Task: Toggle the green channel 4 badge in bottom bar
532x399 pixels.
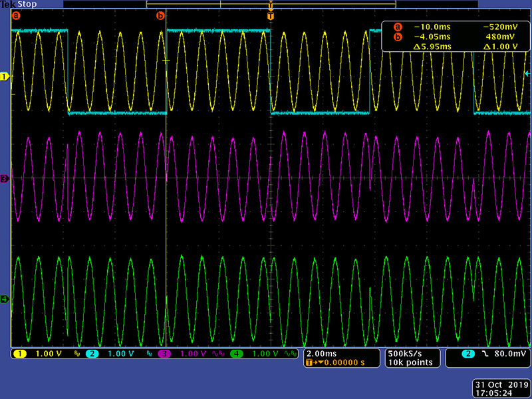Action: click(x=237, y=354)
